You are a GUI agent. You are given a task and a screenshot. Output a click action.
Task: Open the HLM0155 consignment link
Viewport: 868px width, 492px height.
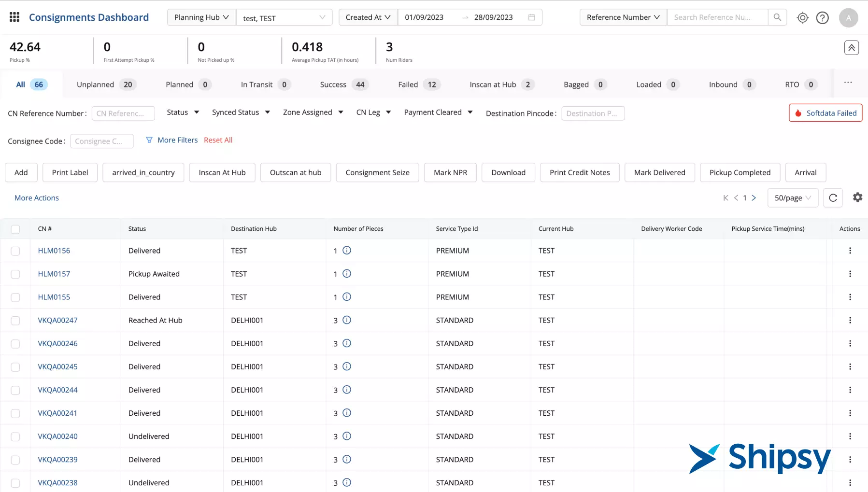[54, 297]
